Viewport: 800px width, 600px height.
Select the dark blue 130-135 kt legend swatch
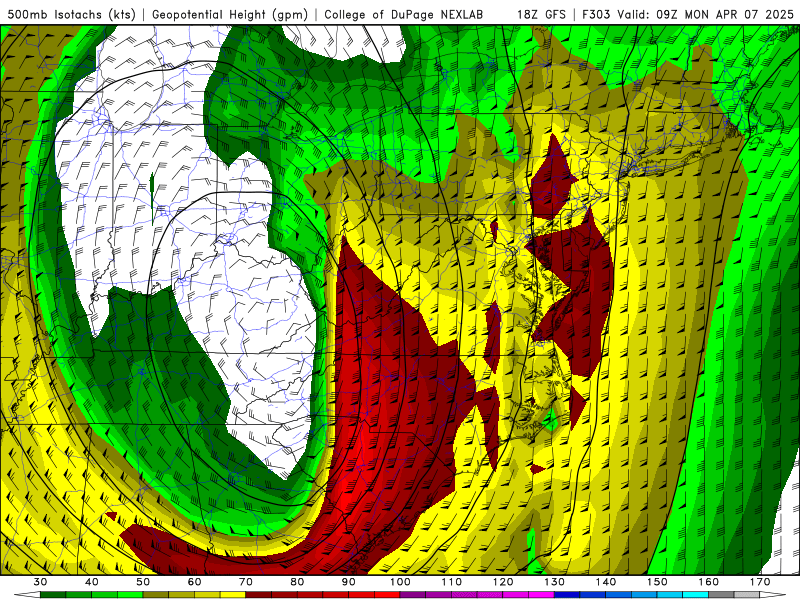tap(567, 595)
